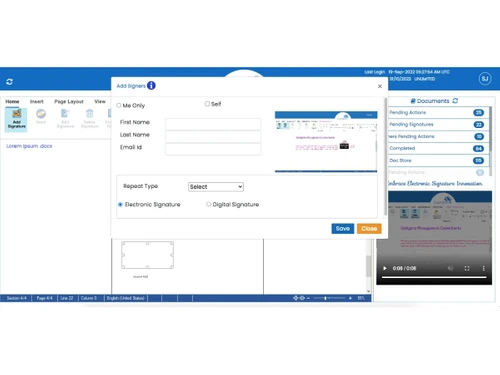The image size is (500, 375).
Task: Click the Add Signature ribbon icon
Action: click(16, 119)
